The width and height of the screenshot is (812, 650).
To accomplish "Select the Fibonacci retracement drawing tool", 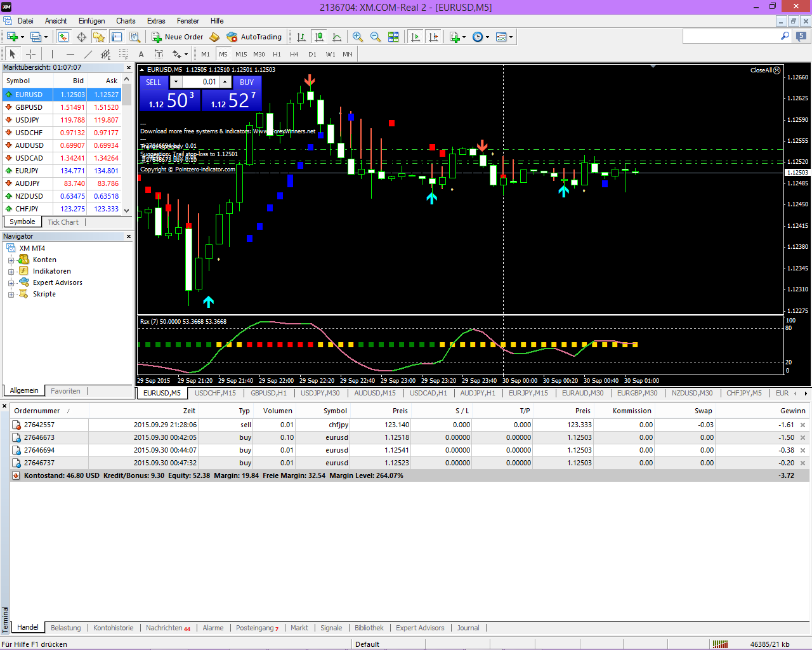I will click(x=124, y=54).
